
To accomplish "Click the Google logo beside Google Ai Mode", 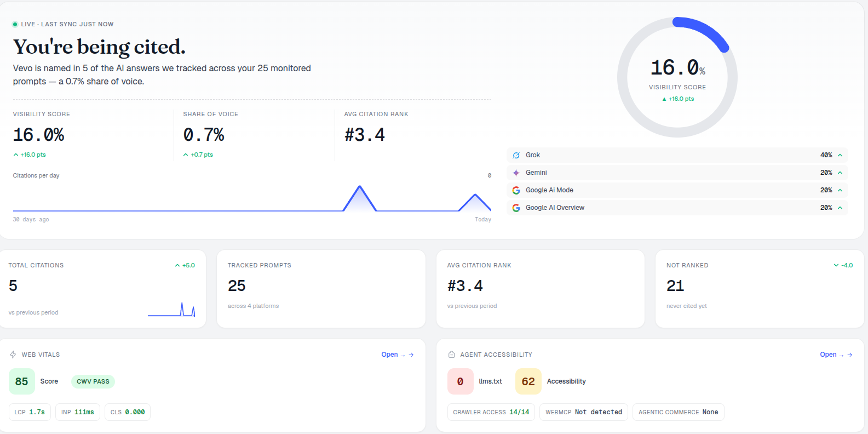I will (x=516, y=190).
